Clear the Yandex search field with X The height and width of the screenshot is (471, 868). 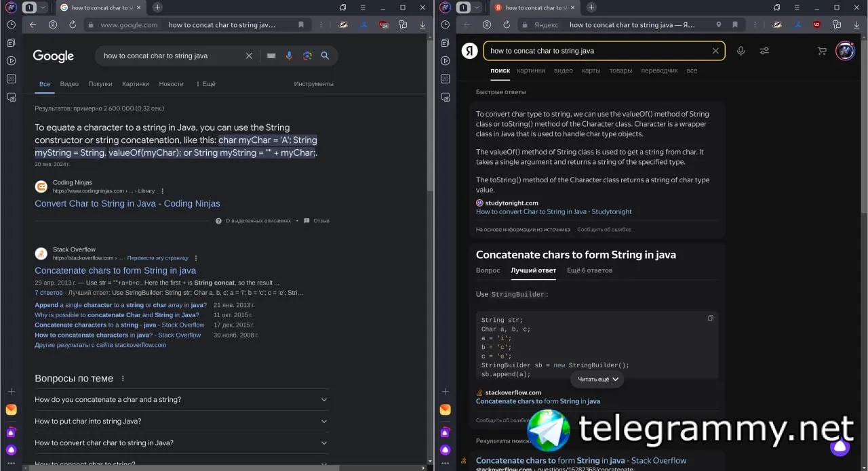(715, 51)
